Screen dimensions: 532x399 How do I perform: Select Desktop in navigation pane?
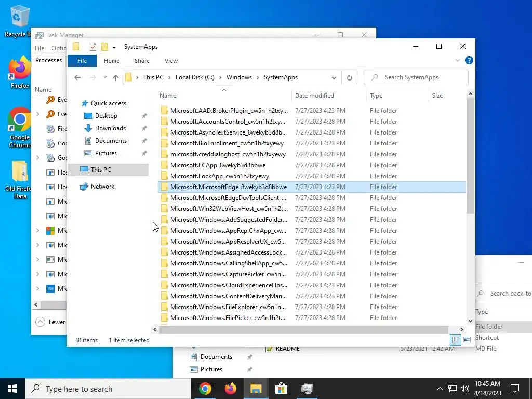point(106,116)
